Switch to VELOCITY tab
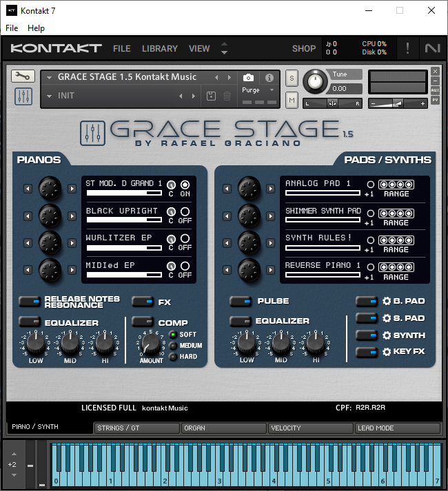Viewport: 448px width, 491px height. pos(310,428)
